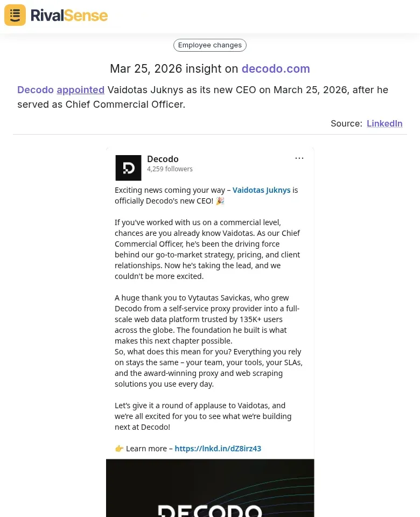Open the underlined "appointed" link

[81, 90]
